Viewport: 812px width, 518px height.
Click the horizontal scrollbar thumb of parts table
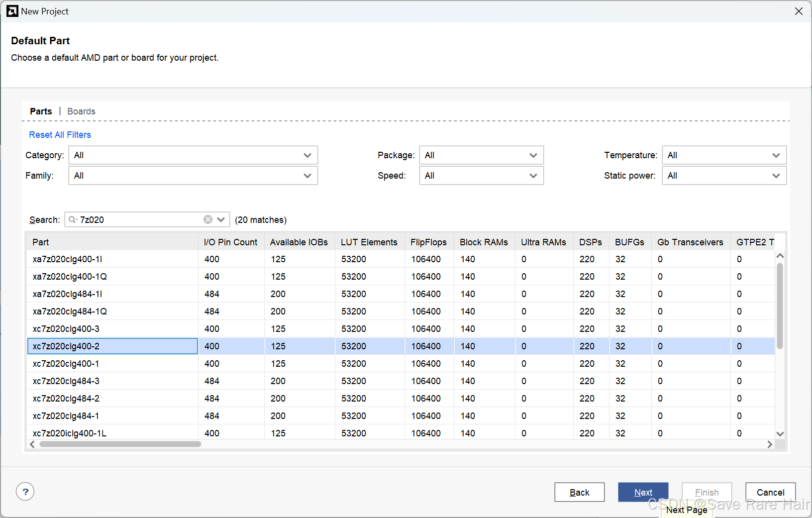120,444
